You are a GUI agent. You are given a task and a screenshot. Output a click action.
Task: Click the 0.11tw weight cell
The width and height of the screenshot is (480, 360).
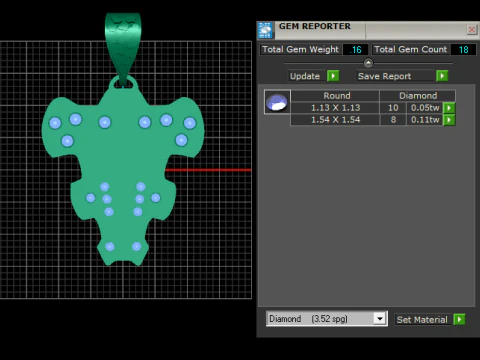(x=425, y=120)
